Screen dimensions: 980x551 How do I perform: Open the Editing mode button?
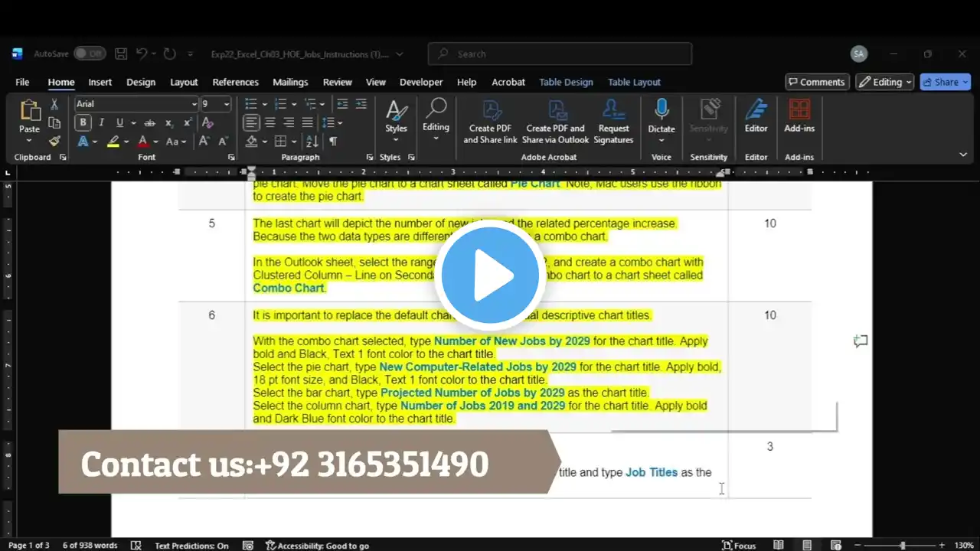click(884, 82)
